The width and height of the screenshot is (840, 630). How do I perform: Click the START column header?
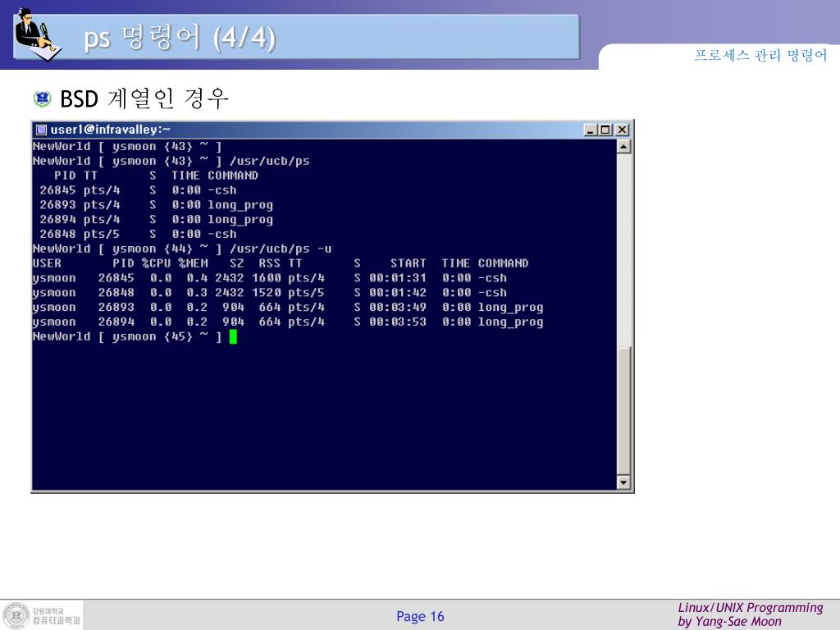pyautogui.click(x=409, y=263)
